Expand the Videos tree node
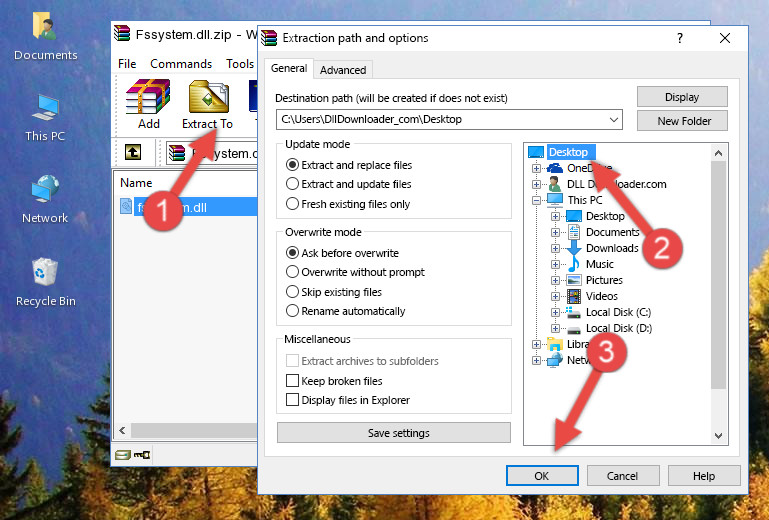Screen dimensions: 769x520 click(x=555, y=296)
